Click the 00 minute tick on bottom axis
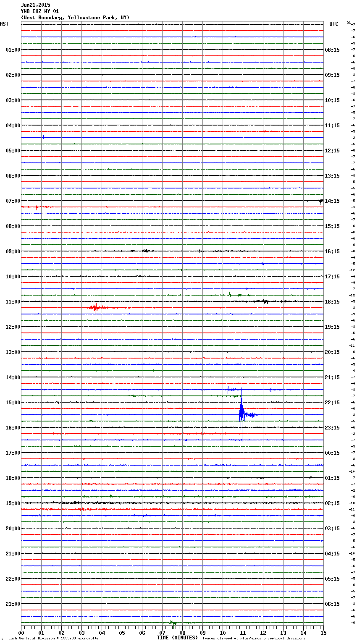 [x=21, y=633]
